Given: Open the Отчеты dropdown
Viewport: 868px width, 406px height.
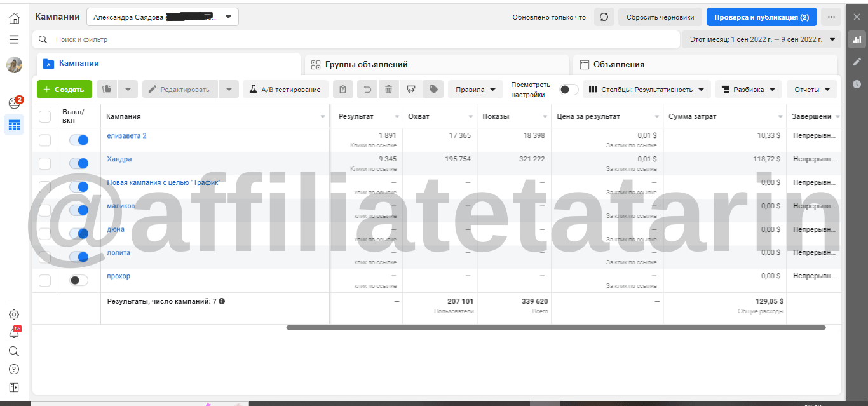Looking at the screenshot, I should [812, 90].
